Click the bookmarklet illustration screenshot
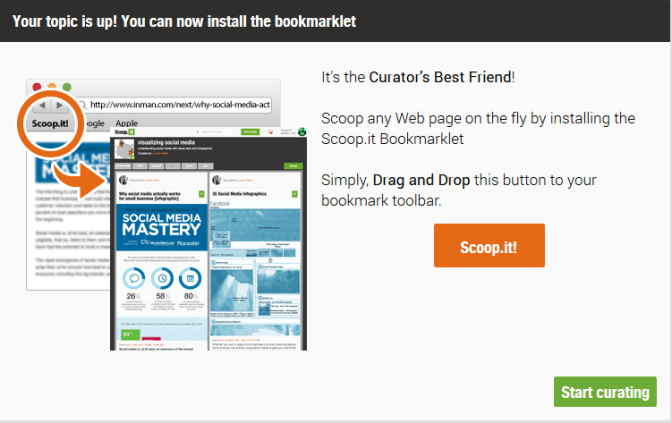Viewport: 672px width, 423px height. pyautogui.click(x=162, y=214)
